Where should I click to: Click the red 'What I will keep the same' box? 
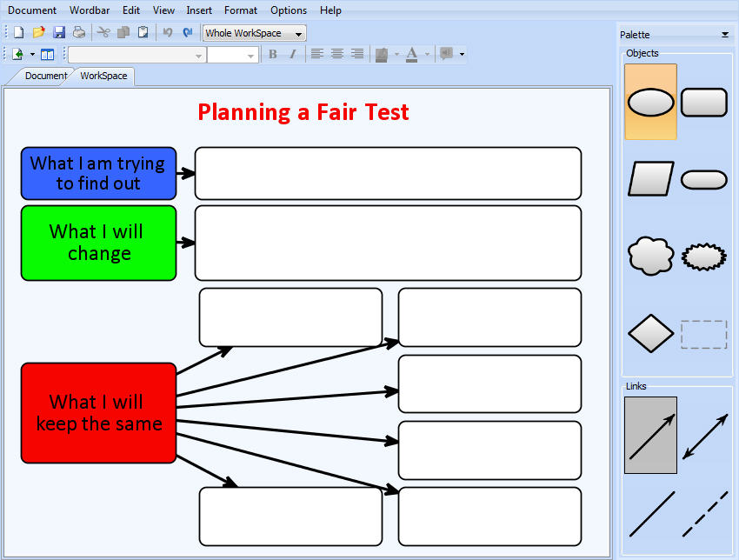(x=98, y=412)
